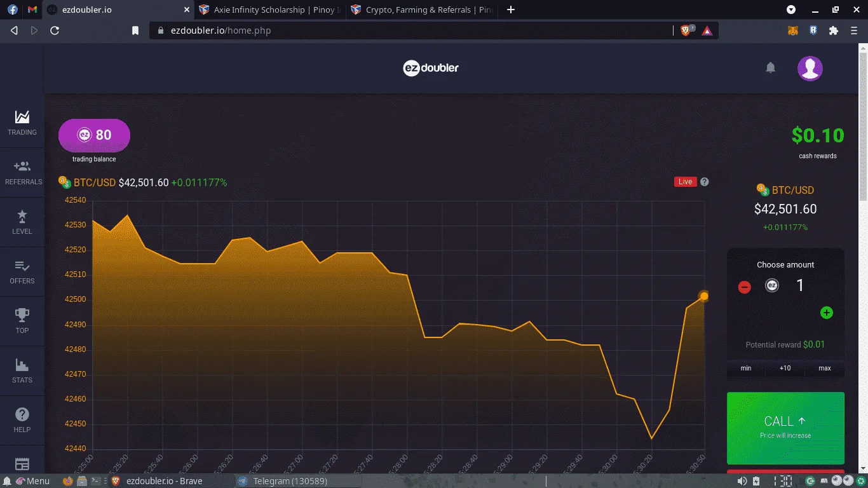Select the ezdoubler.io tab
The image size is (868, 488).
tap(118, 10)
